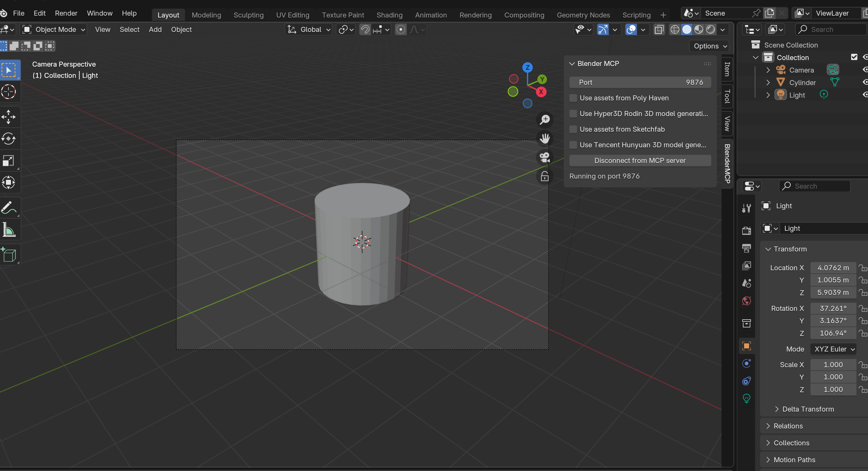The height and width of the screenshot is (471, 868).
Task: Open the Options panel in the viewport
Action: click(x=709, y=46)
